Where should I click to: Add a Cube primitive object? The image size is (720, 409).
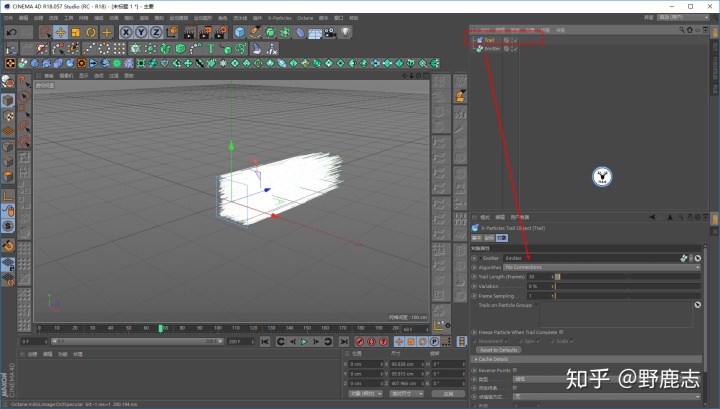(x=240, y=32)
